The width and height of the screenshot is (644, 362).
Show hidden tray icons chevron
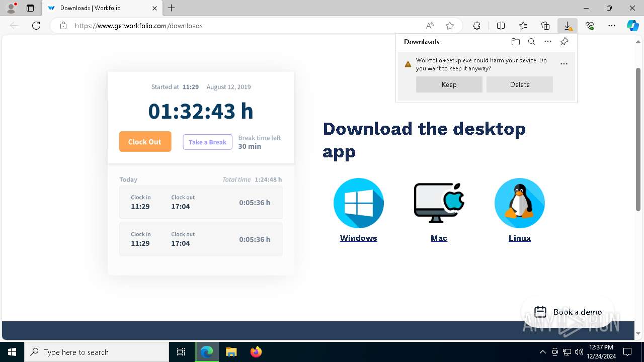click(542, 352)
